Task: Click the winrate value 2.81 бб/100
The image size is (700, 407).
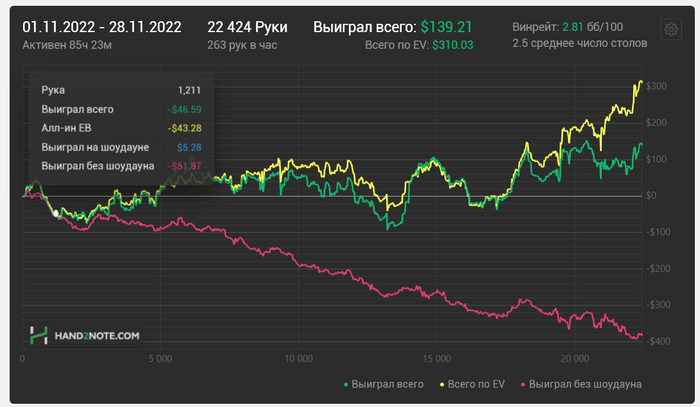Action: click(592, 27)
